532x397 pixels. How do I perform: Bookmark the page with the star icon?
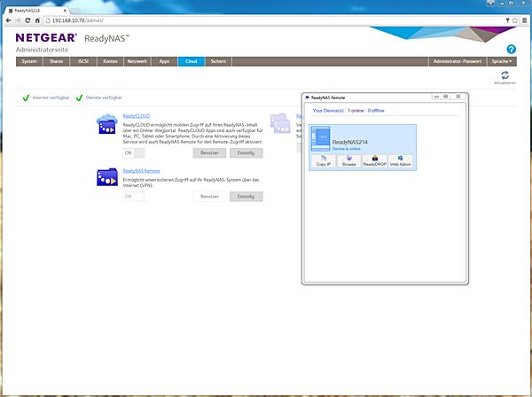click(x=515, y=20)
